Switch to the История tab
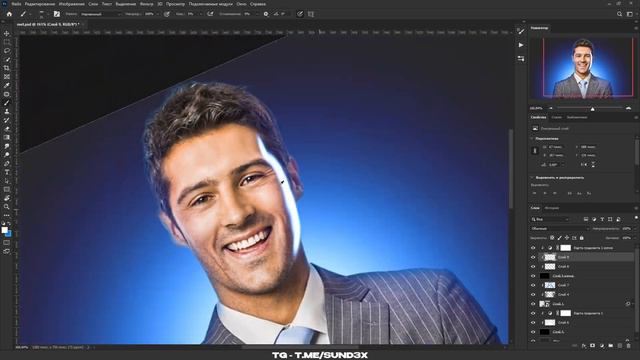Image resolution: width=640 pixels, height=360 pixels. 551,208
